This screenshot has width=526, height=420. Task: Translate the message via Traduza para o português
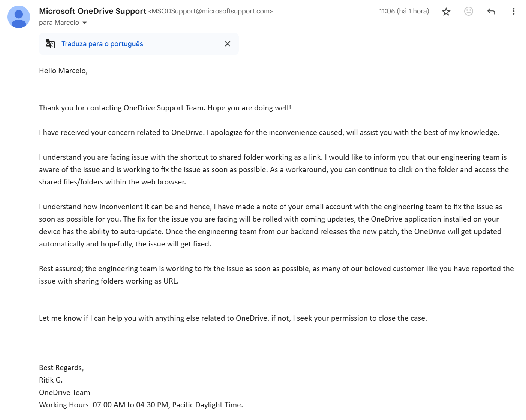(102, 44)
